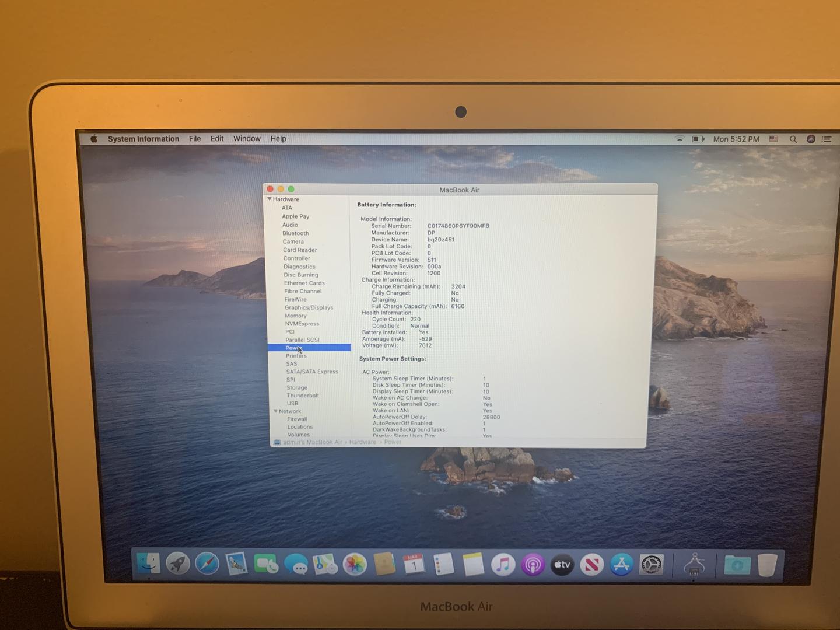Select Graphics/Displays in the sidebar

(309, 307)
